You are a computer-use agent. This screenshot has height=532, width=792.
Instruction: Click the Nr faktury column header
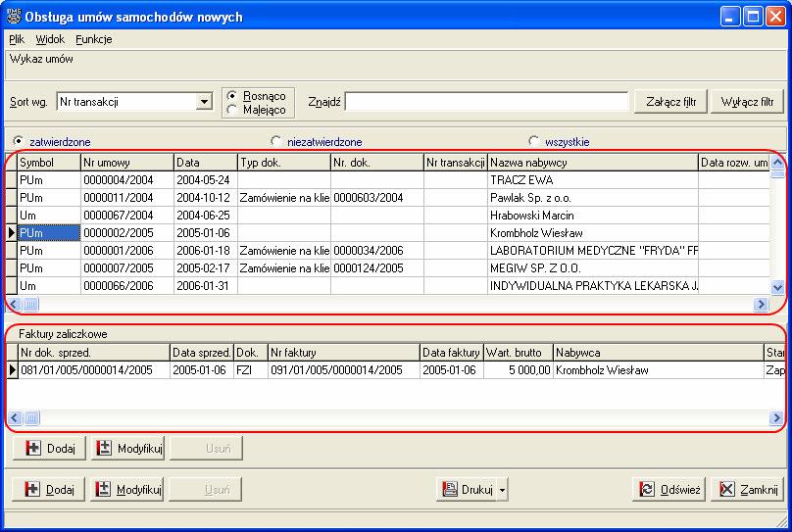pos(343,353)
